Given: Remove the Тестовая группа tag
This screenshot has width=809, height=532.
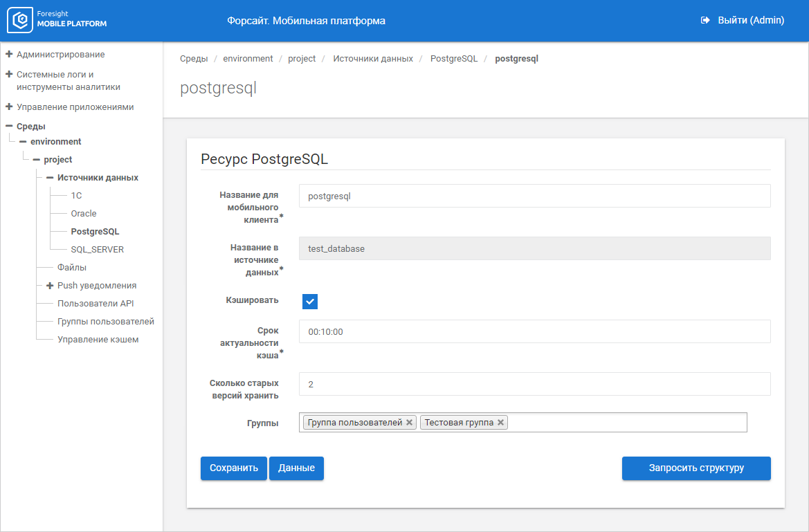Looking at the screenshot, I should click(500, 422).
